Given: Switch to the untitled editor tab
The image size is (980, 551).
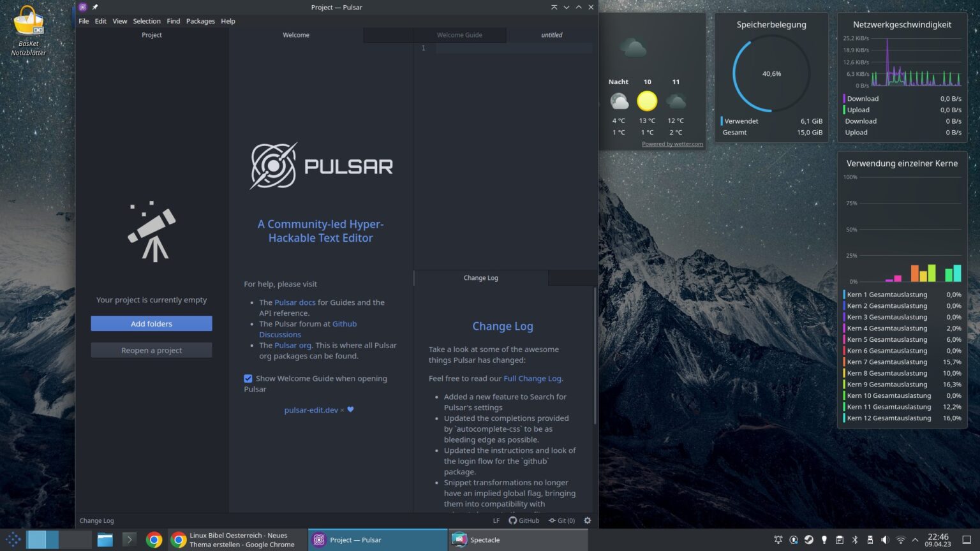Looking at the screenshot, I should (551, 35).
